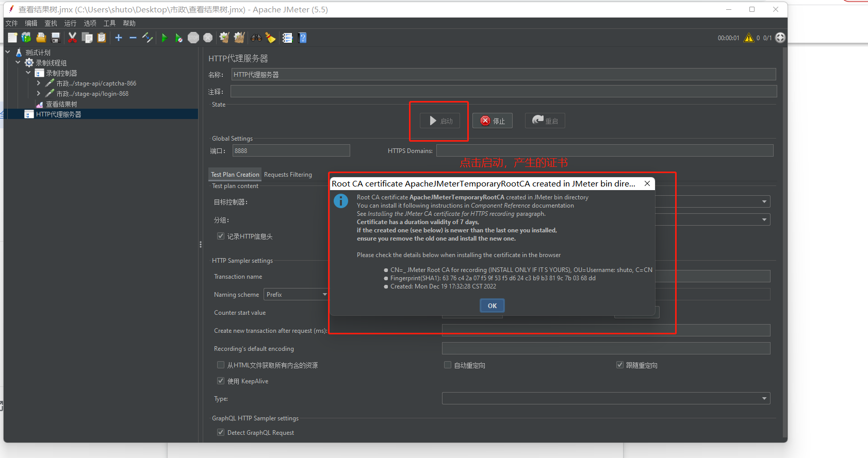Check the 自动重定向 checkbox
Screen dimensions: 868x458
448,365
